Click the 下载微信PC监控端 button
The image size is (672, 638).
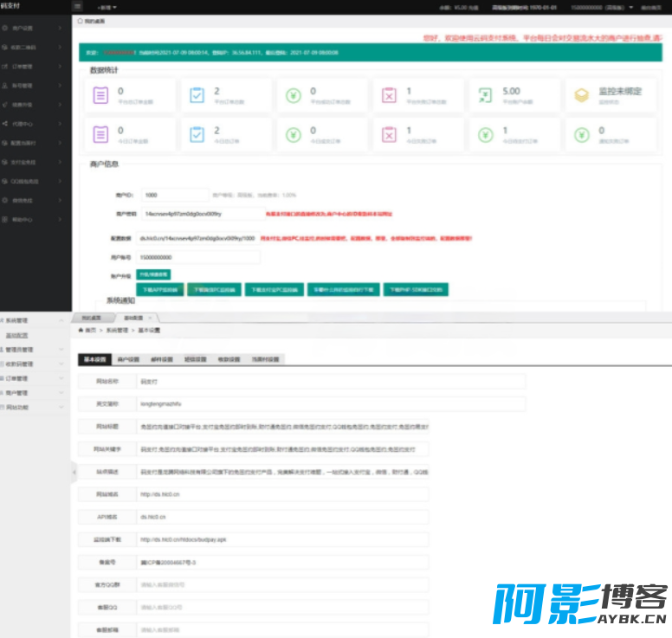pos(214,290)
